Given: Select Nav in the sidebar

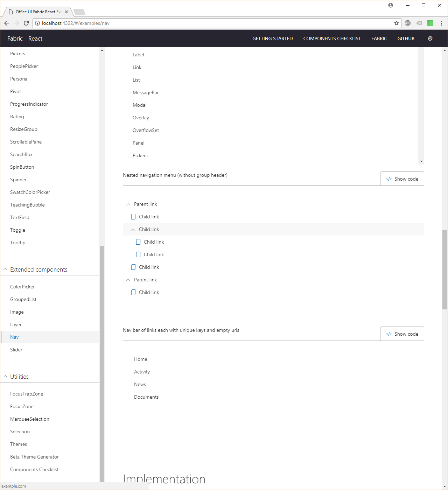Looking at the screenshot, I should [14, 337].
